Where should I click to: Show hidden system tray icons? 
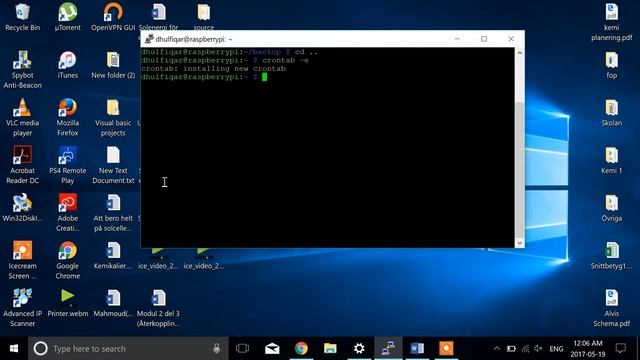pos(497,349)
